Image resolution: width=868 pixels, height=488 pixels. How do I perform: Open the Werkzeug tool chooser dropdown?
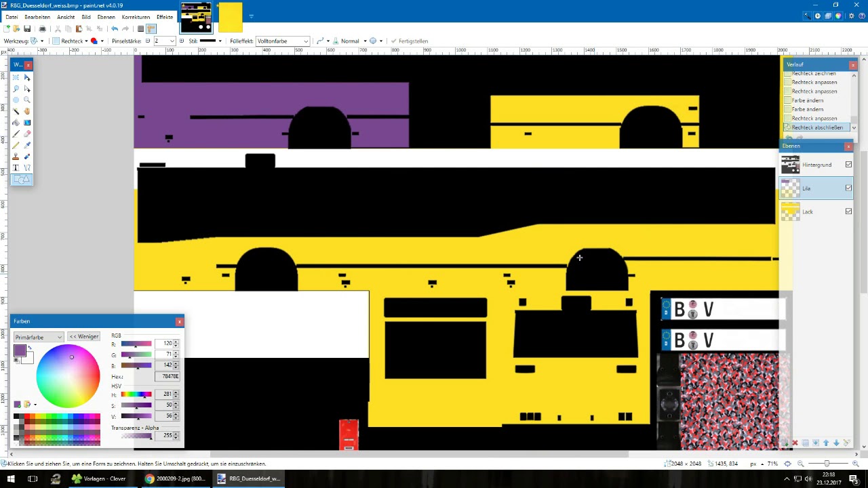(x=37, y=41)
